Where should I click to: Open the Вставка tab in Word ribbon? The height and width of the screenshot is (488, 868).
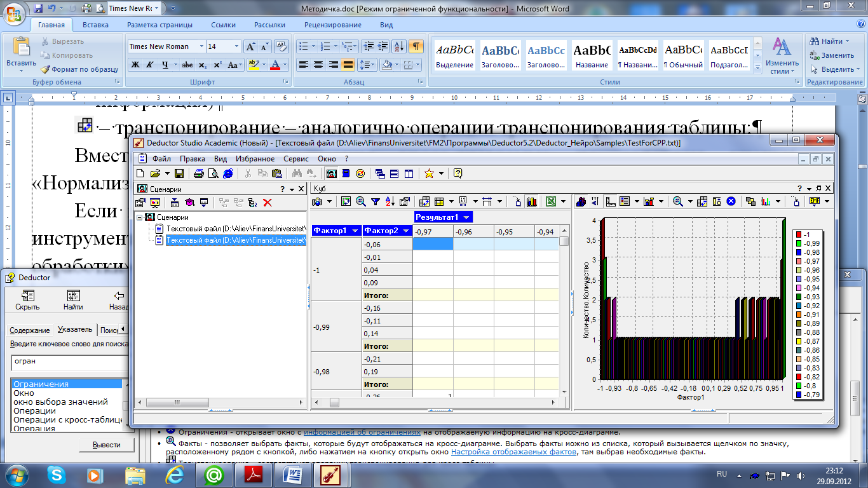[95, 25]
